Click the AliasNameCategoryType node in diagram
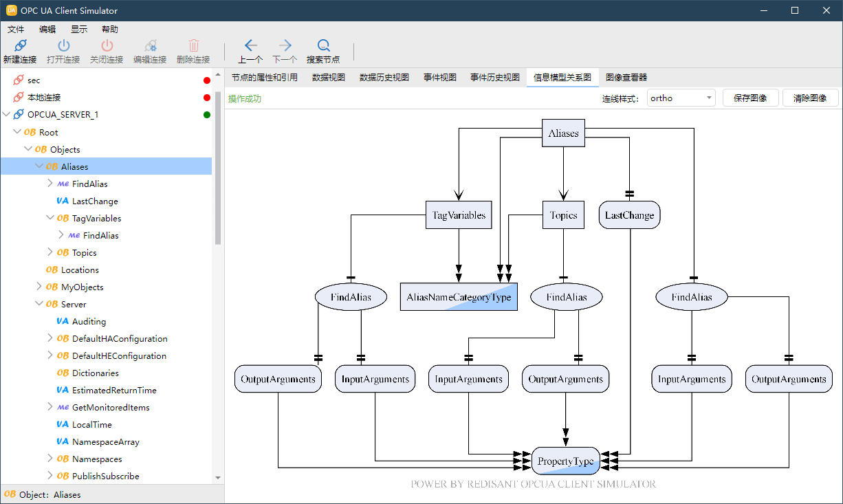 (459, 297)
